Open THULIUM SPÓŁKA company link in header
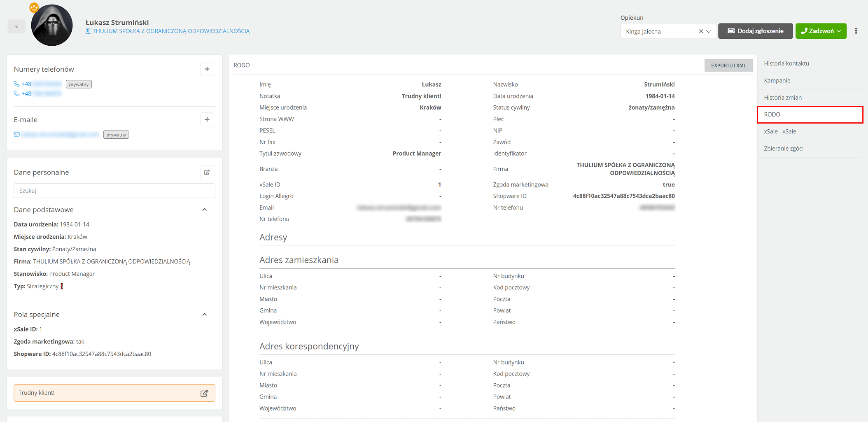Image resolution: width=868 pixels, height=422 pixels. pos(171,31)
